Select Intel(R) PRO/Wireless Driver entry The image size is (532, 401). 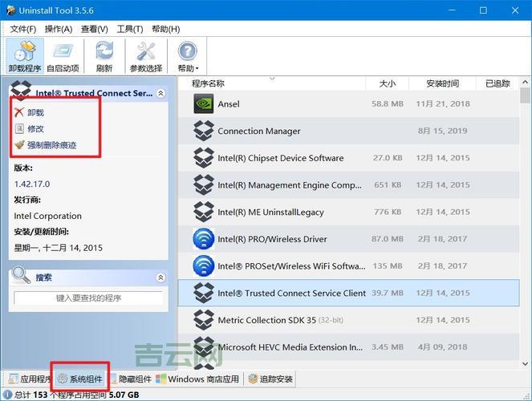272,239
